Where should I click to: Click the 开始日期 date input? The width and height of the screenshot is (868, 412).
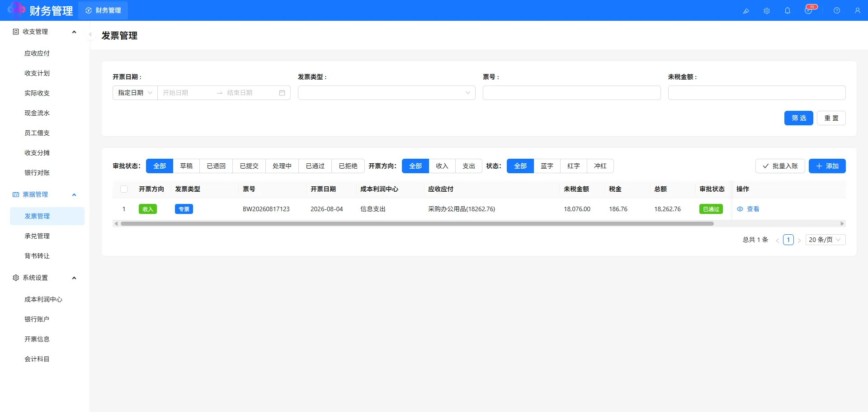186,93
